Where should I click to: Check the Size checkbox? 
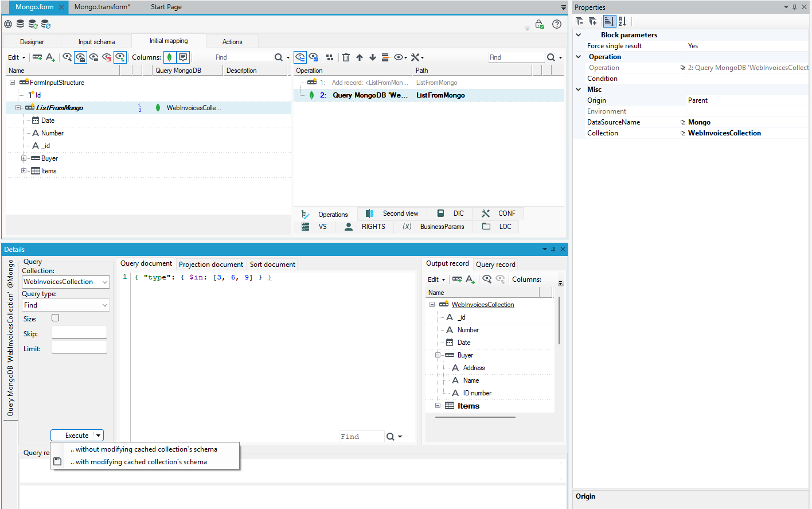55,318
